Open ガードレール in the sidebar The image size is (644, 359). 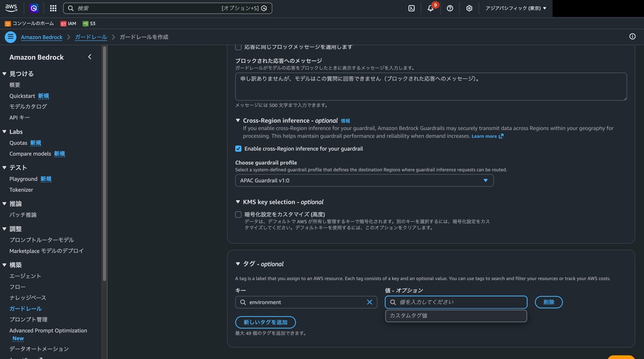[26, 309]
